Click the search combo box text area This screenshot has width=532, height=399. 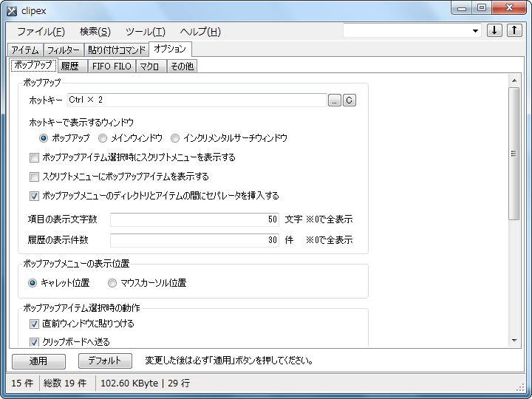[406, 31]
